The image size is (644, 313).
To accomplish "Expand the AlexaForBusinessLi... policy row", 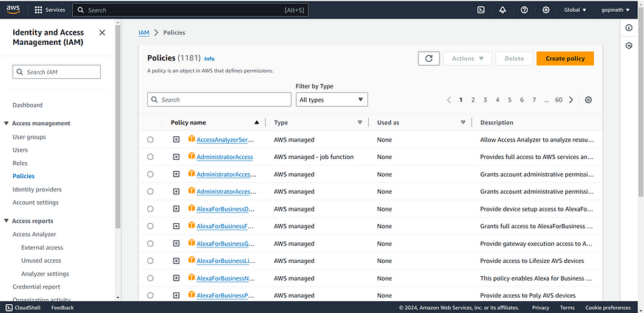I will point(176,261).
